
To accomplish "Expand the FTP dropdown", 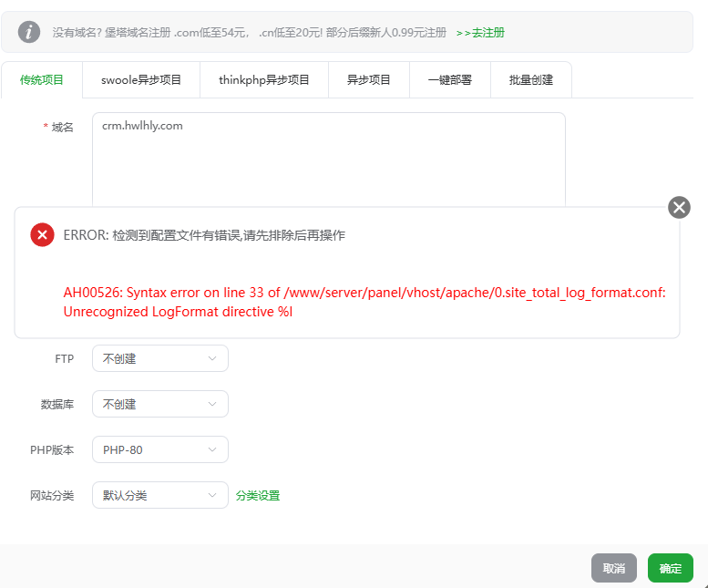I will coord(159,359).
